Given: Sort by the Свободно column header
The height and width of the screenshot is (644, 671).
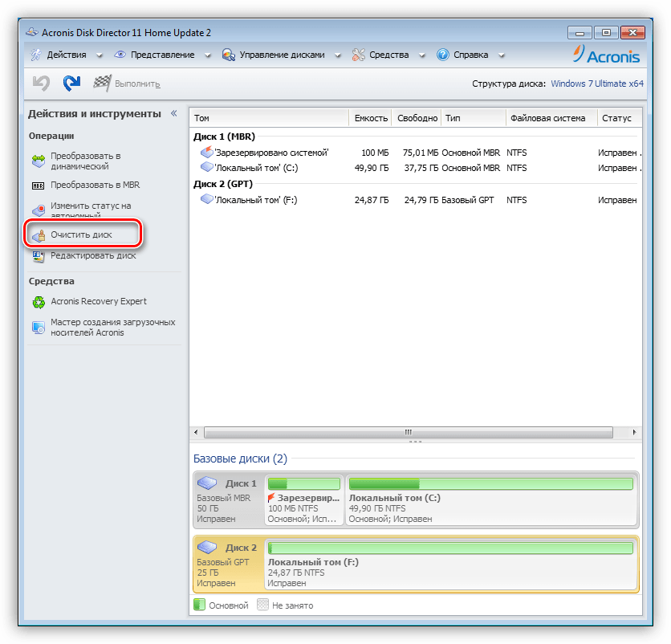Looking at the screenshot, I should (x=417, y=118).
